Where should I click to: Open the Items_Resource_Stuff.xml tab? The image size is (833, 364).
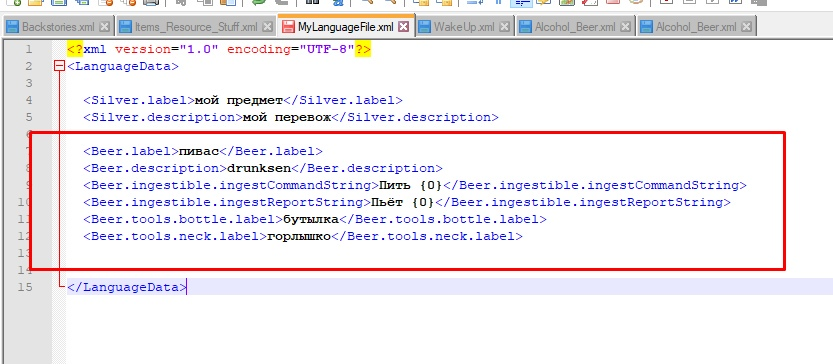[x=196, y=26]
